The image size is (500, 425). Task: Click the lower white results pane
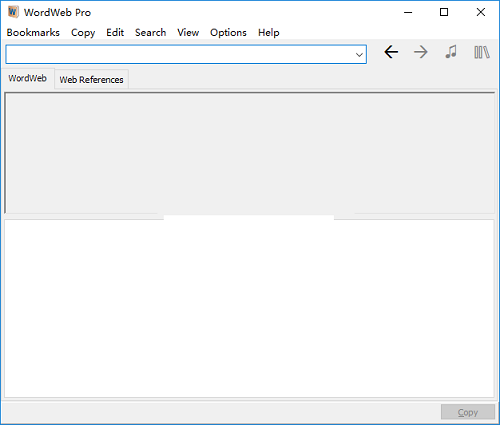(x=249, y=308)
